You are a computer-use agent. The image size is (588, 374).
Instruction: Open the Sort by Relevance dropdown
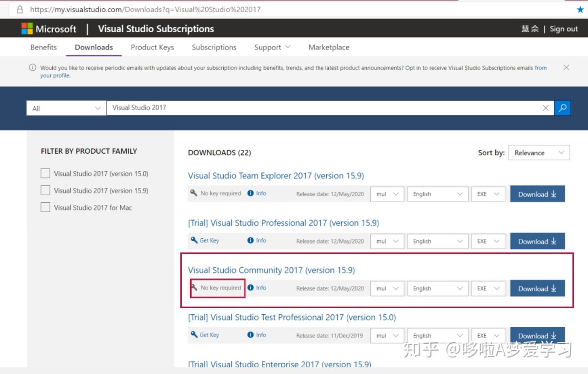[x=539, y=152]
